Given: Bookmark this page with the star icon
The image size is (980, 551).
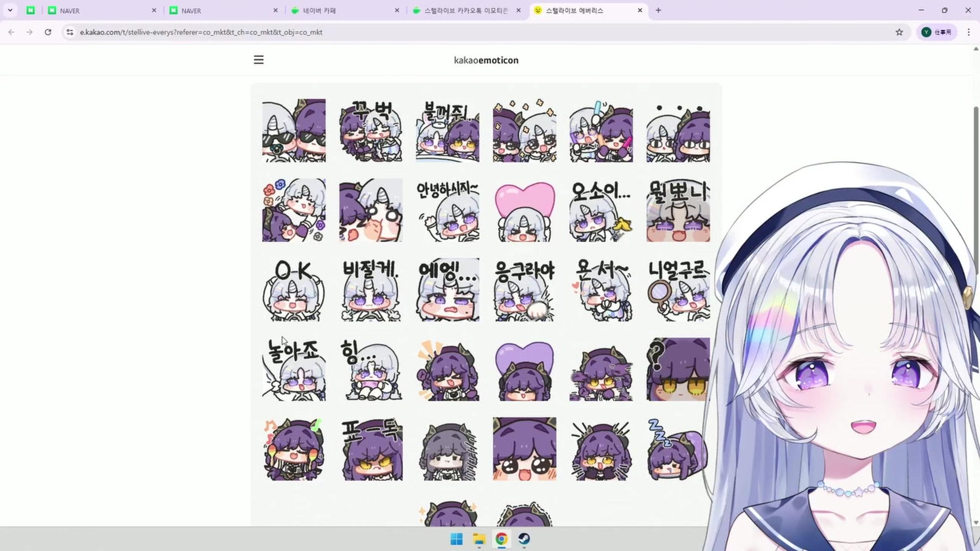Looking at the screenshot, I should 899,32.
